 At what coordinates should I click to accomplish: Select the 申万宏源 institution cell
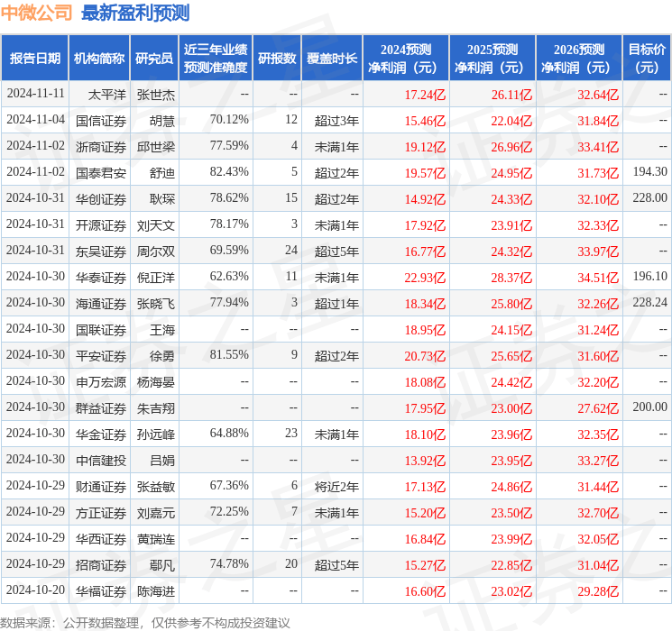click(101, 382)
